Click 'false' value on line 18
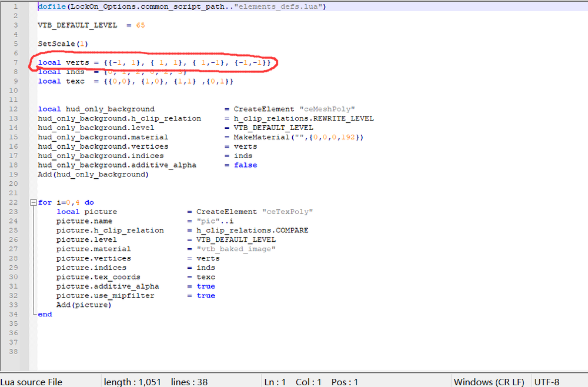 (x=246, y=165)
